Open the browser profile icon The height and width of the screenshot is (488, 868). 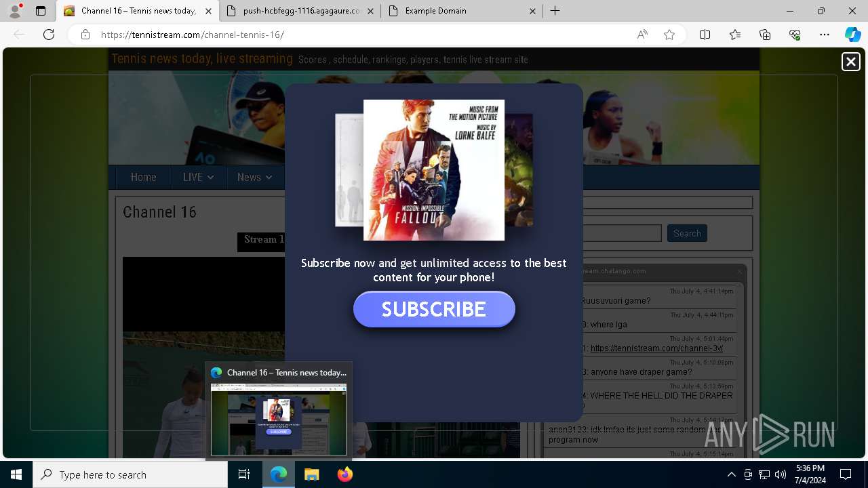coord(15,11)
